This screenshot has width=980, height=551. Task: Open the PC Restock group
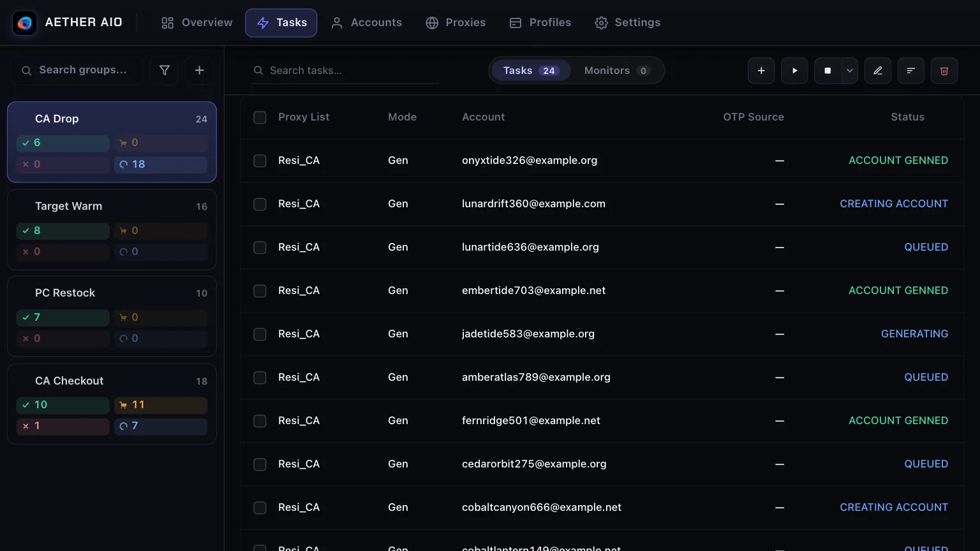pyautogui.click(x=112, y=316)
